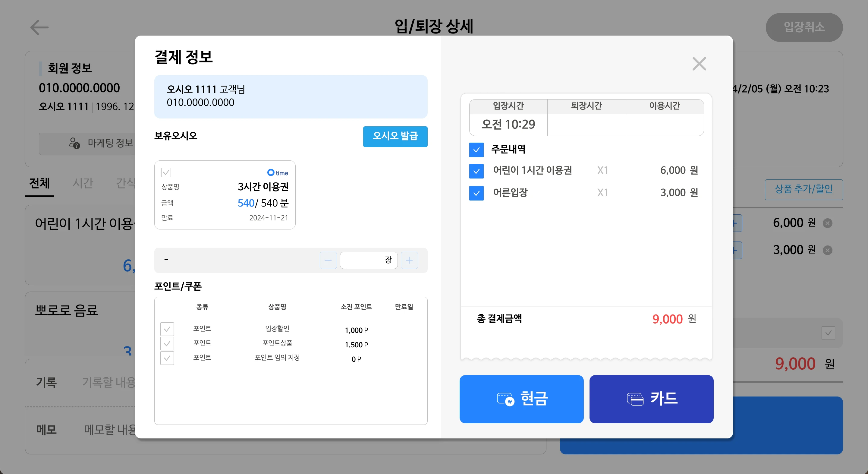Uncheck the 주문내역 select-all checkbox
Image resolution: width=868 pixels, height=474 pixels.
[x=476, y=150]
